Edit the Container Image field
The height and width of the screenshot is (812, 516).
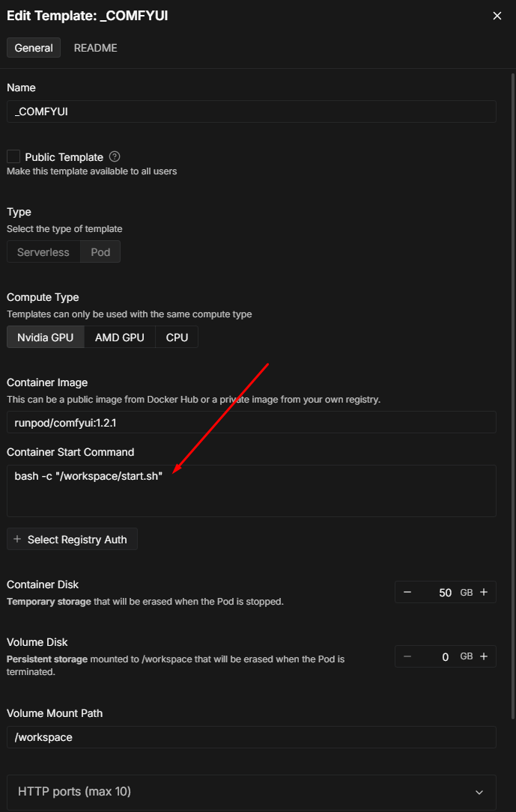251,422
